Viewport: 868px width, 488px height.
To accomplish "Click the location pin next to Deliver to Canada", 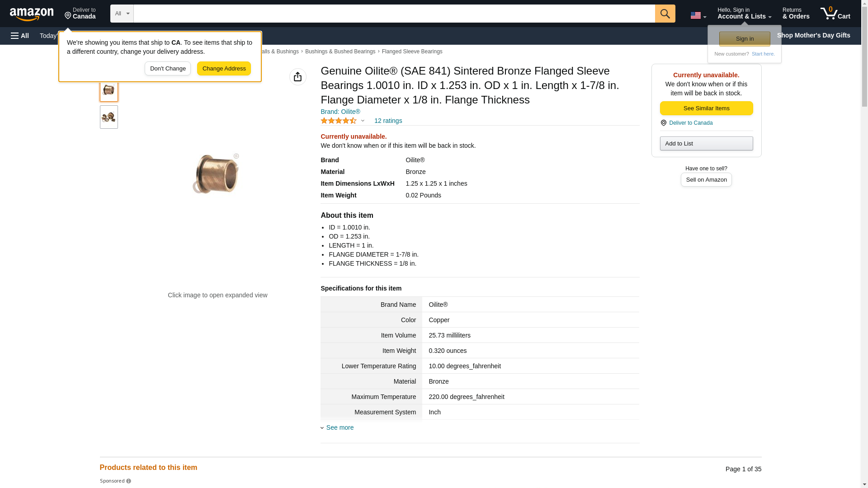I will (663, 123).
